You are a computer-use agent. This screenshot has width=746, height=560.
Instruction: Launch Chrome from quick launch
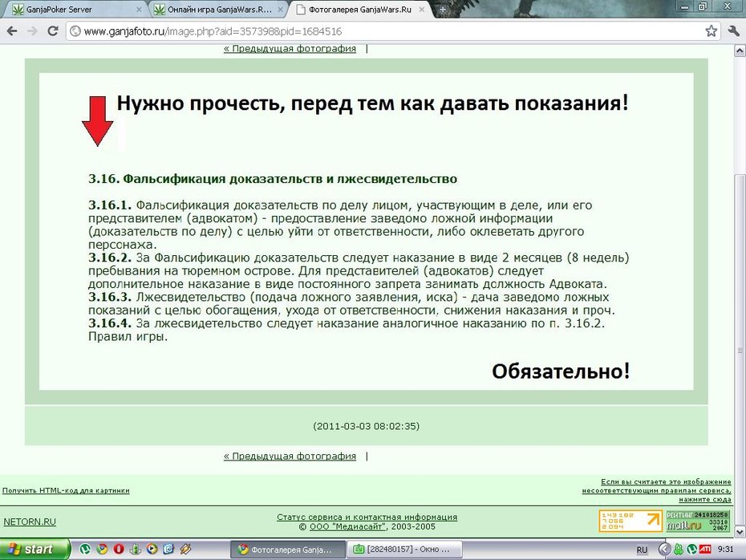102,550
